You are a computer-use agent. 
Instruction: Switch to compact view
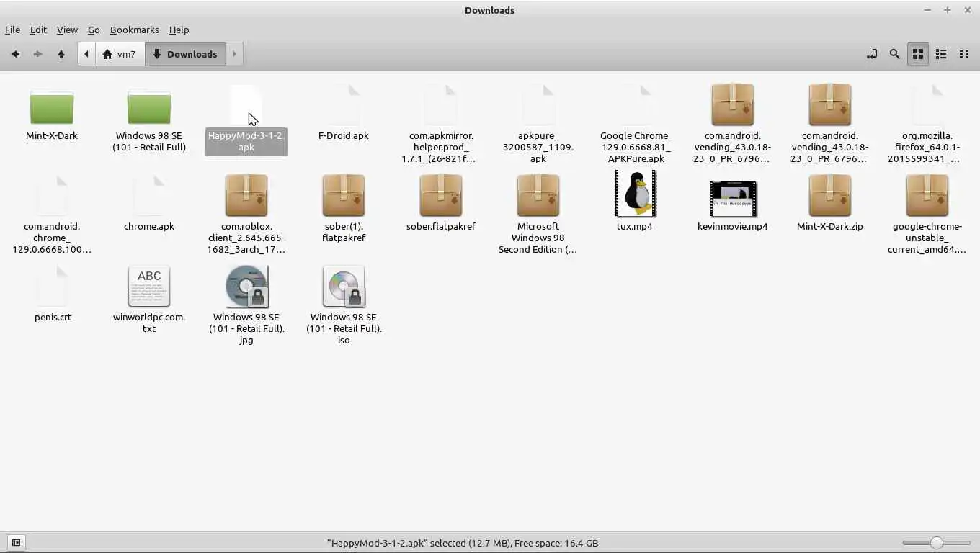coord(964,54)
